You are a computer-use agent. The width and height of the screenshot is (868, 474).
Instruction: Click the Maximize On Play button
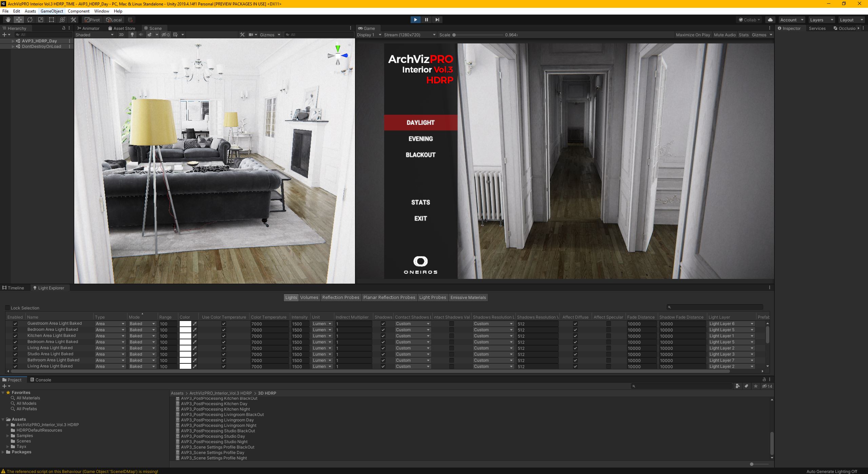[x=692, y=35]
